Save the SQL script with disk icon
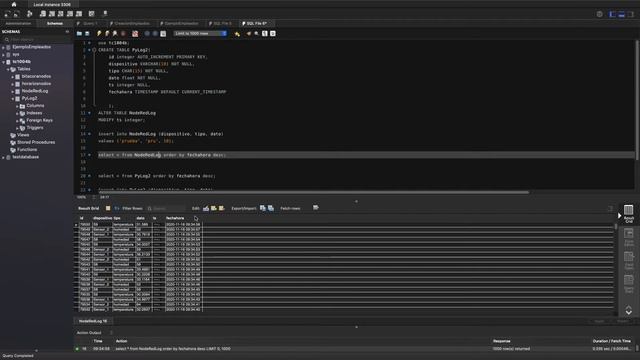This screenshot has height=360, width=640. pos(87,33)
